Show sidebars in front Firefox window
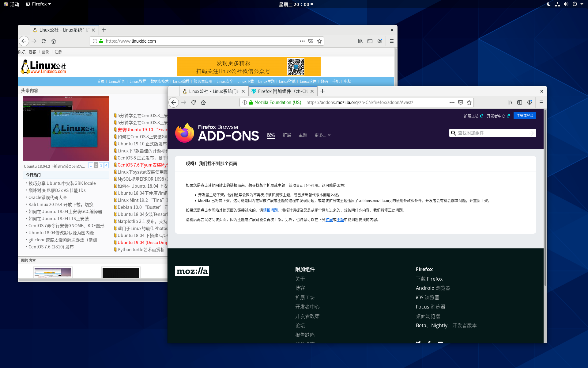This screenshot has width=588, height=368. [x=520, y=102]
